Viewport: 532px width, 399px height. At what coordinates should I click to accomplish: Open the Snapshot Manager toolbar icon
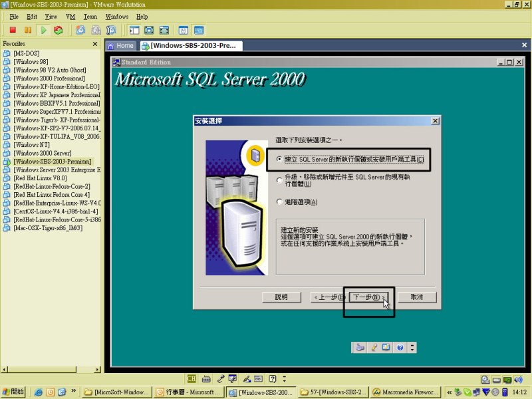point(111,30)
